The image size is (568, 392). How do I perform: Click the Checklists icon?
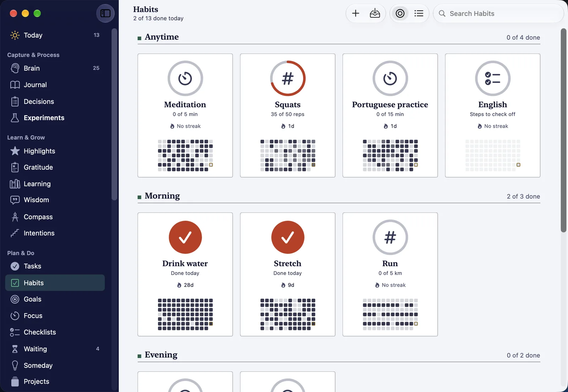(x=15, y=332)
